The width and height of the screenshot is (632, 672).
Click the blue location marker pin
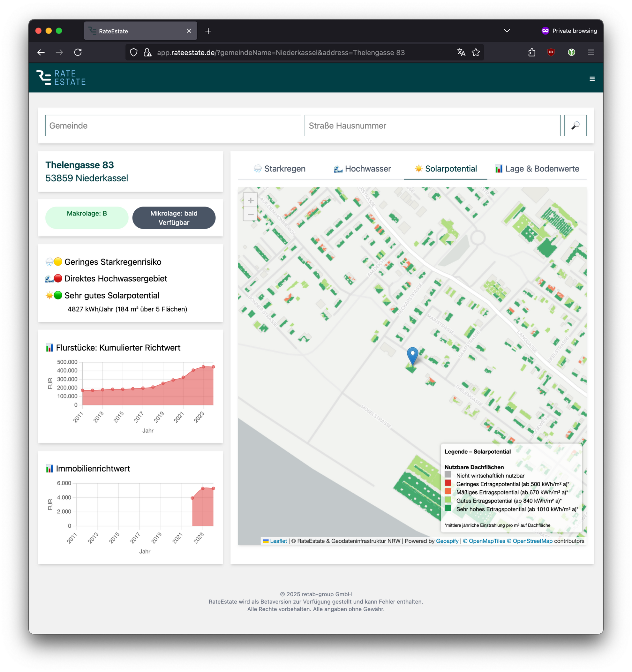click(412, 355)
